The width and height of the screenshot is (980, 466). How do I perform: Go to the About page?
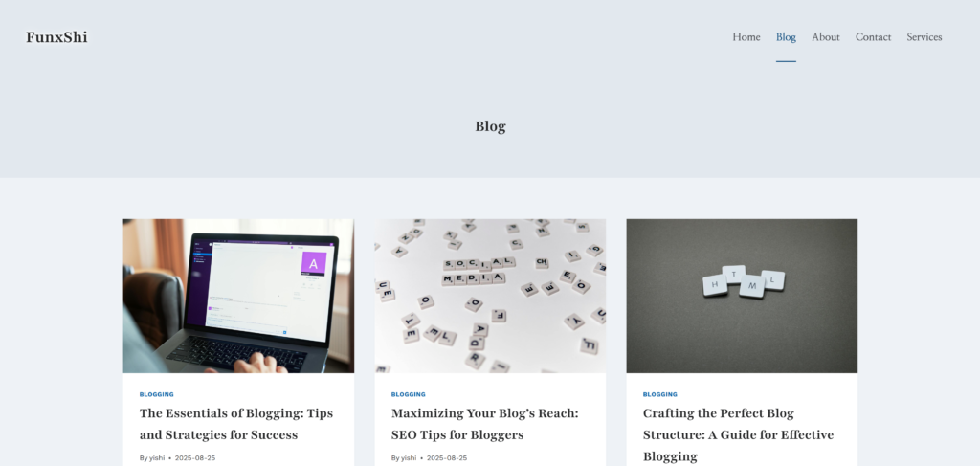click(x=826, y=37)
